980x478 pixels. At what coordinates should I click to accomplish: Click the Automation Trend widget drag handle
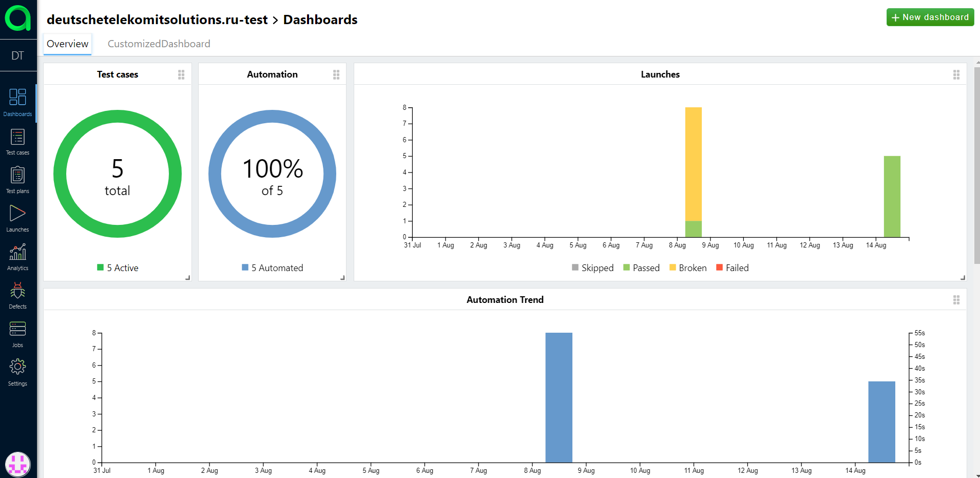[x=956, y=300]
